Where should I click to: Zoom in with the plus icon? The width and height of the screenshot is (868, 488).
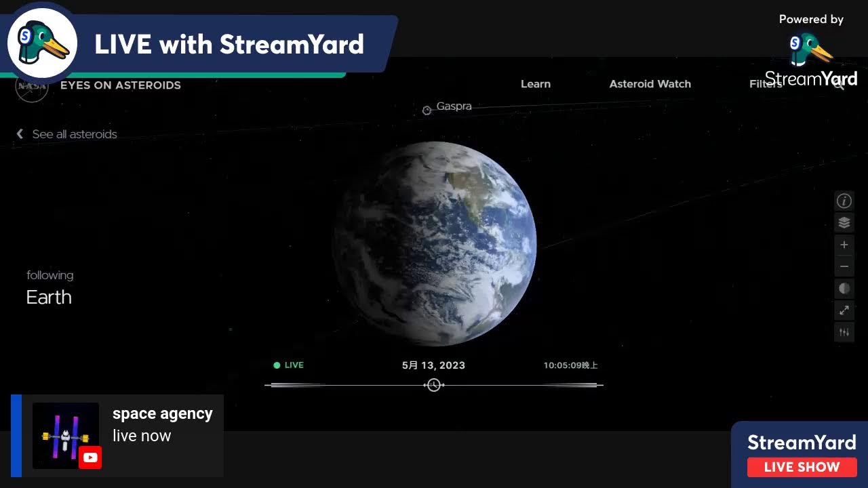(x=844, y=245)
